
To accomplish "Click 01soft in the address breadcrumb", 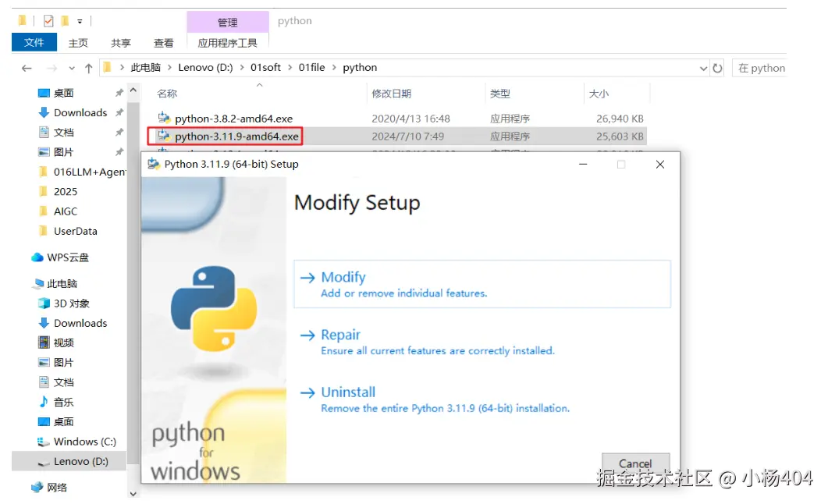I will pos(265,68).
